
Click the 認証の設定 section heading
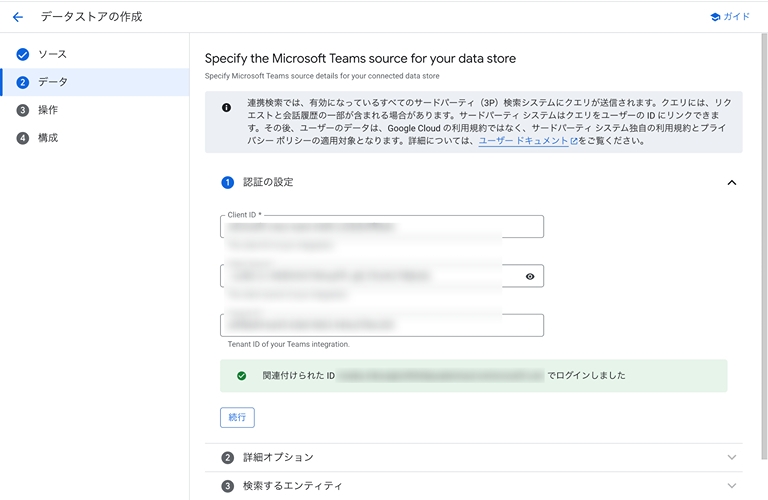click(x=268, y=182)
